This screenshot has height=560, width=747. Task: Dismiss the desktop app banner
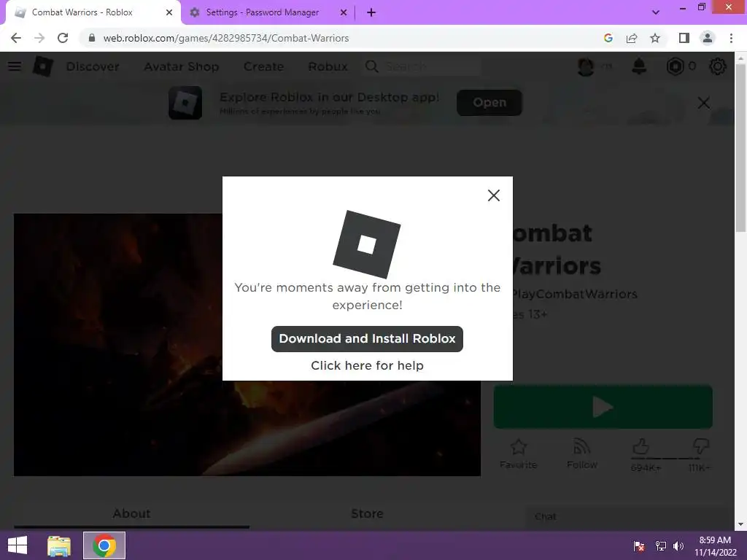pos(704,102)
